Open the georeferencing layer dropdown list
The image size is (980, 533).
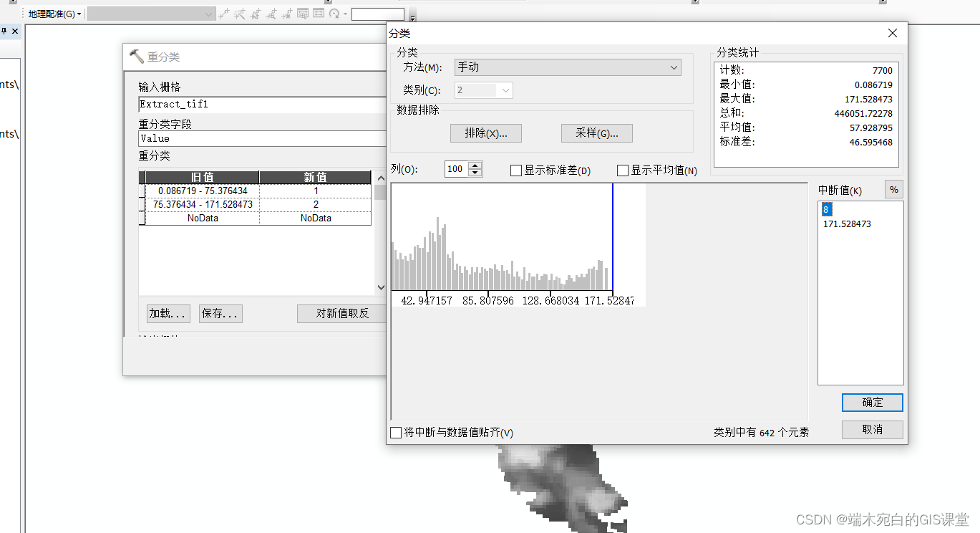pos(151,14)
